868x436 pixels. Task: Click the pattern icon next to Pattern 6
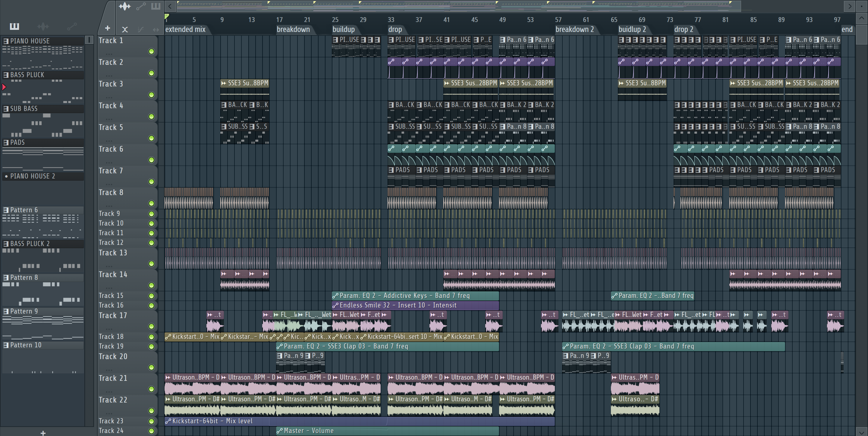coord(6,210)
